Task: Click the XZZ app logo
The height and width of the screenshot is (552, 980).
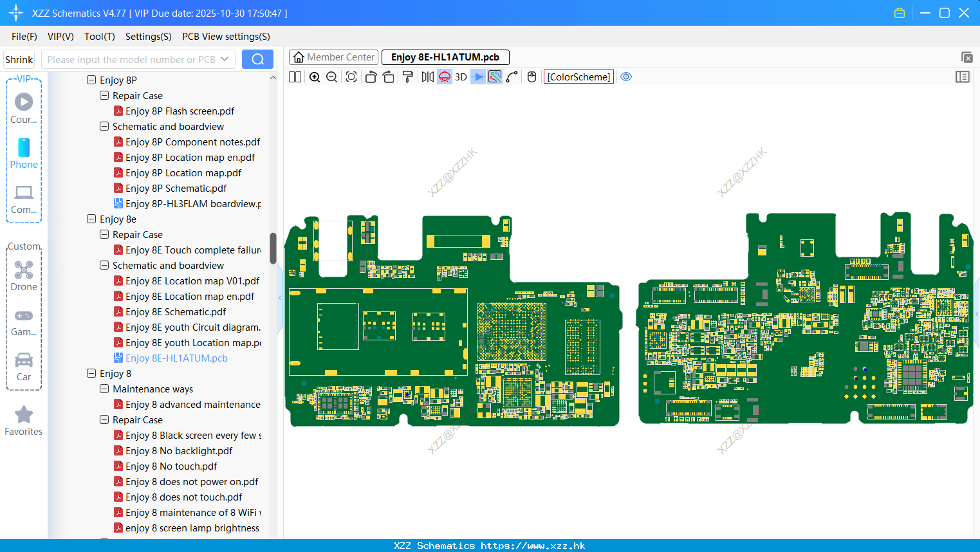Action: [x=16, y=13]
